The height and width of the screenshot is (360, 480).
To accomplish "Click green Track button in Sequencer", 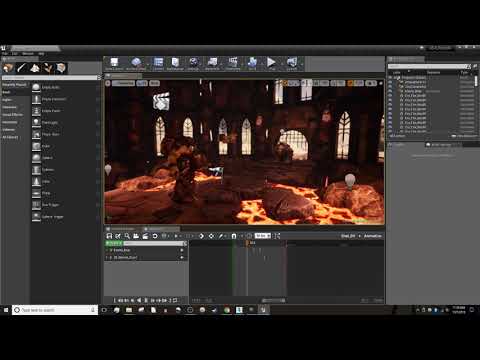I will [x=113, y=243].
